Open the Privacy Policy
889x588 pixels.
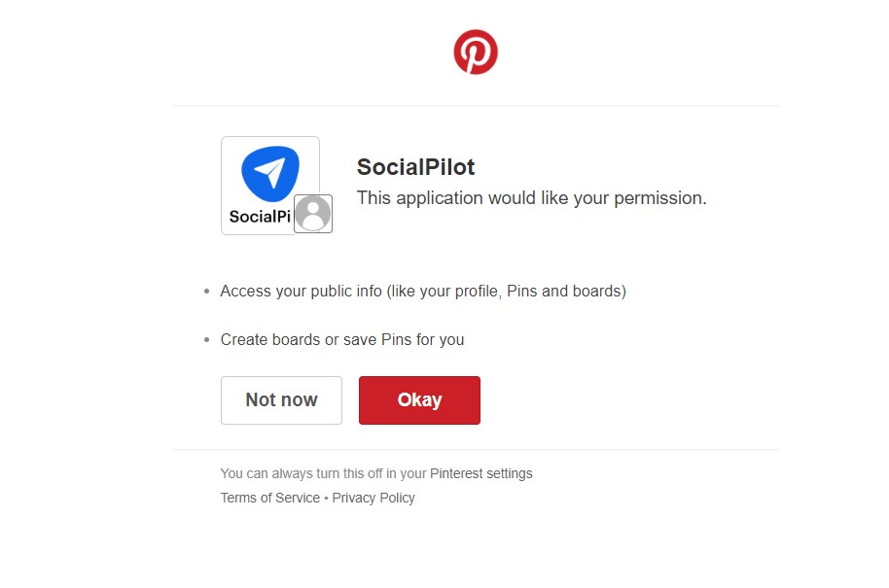(x=373, y=497)
